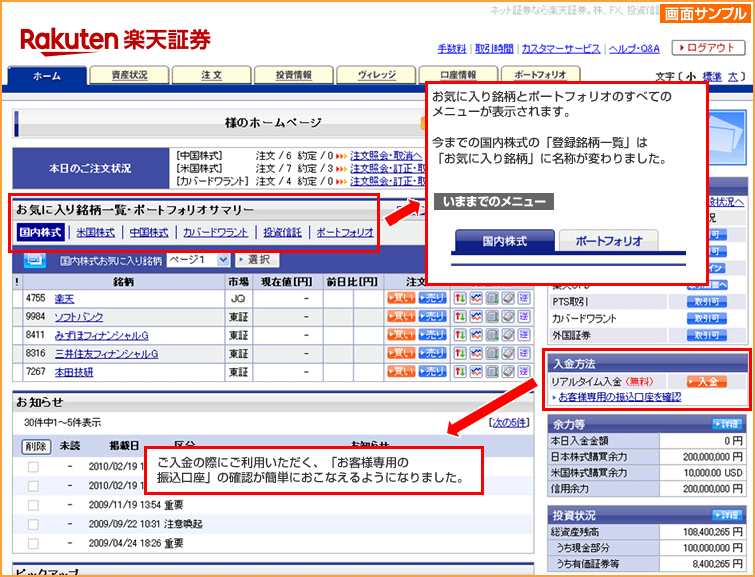Open the ソフトバンク stock link

pyautogui.click(x=79, y=317)
